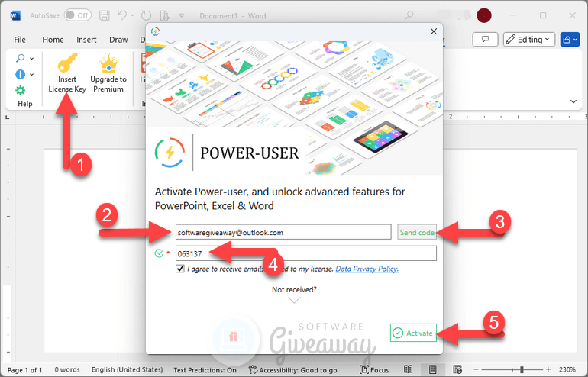
Task: Click the email address input field
Action: [x=283, y=232]
